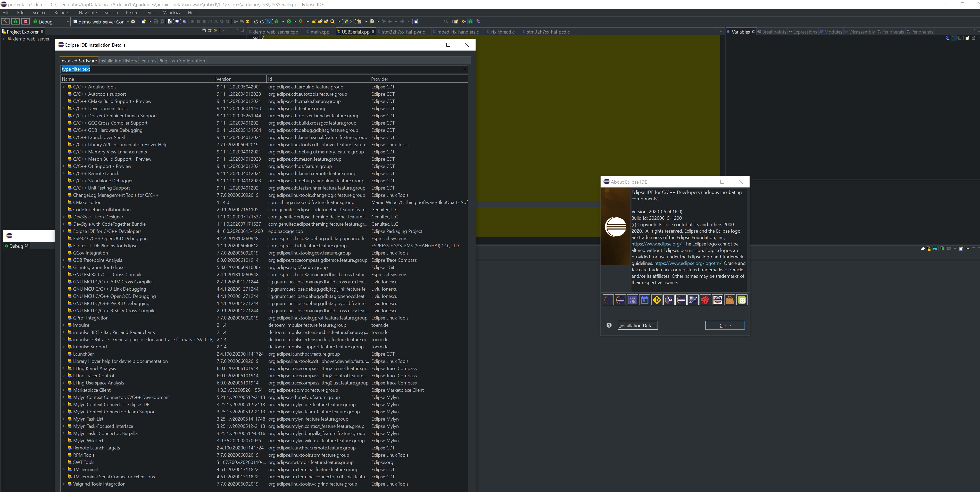Viewport: 980px width, 492px height.
Task: Click the Git feature icon in the About dialog
Action: tap(657, 300)
